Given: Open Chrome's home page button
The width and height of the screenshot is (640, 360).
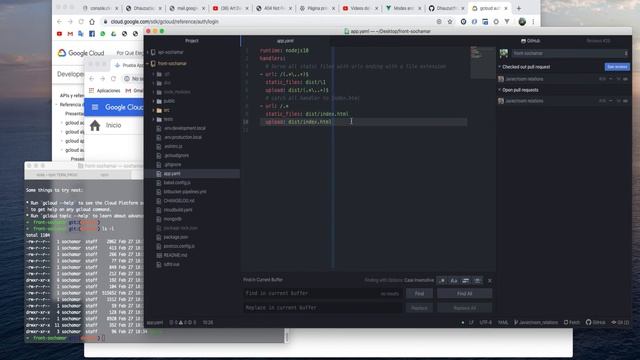Looking at the screenshot, I should pos(92,22).
